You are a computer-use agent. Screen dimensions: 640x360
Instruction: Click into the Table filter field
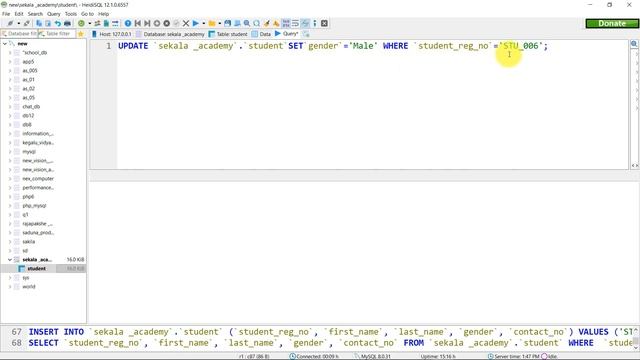56,34
